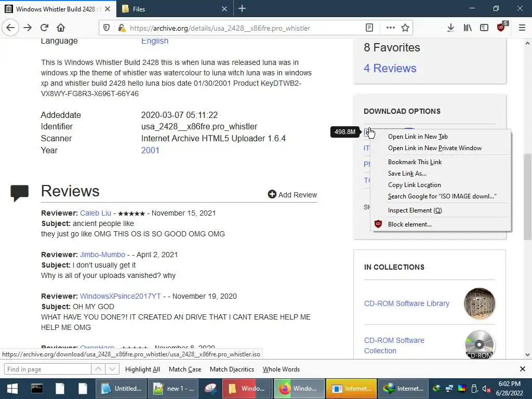The height and width of the screenshot is (399, 532).
Task: Open the 2001 year link
Action: point(150,150)
